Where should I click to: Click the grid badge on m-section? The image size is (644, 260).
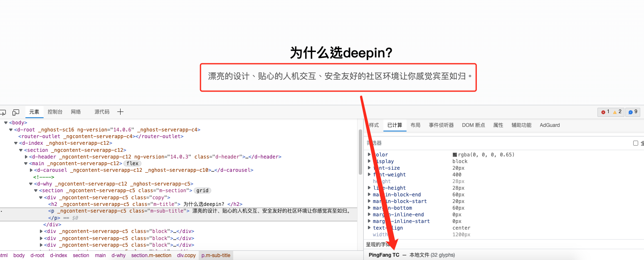(x=203, y=191)
